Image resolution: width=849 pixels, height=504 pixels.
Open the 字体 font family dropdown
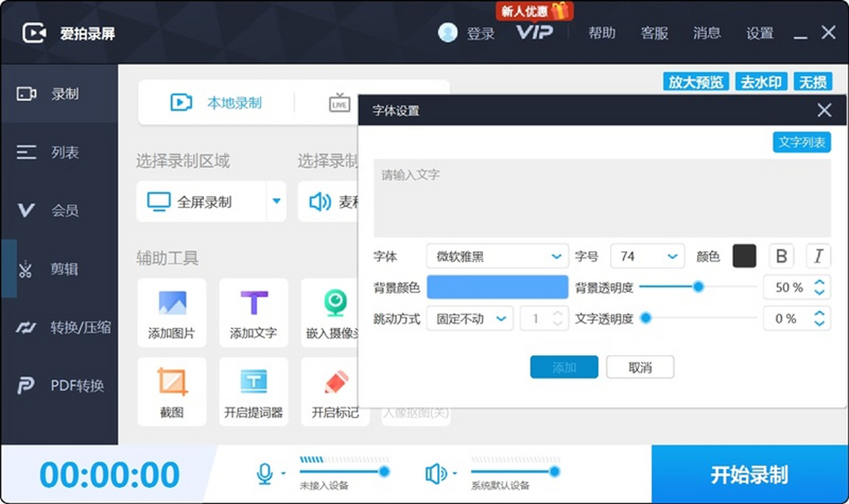tap(497, 256)
